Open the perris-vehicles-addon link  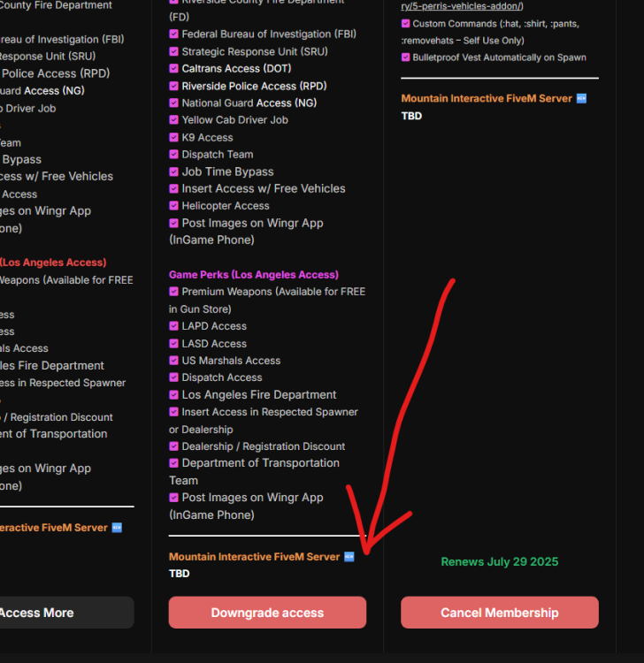462,6
